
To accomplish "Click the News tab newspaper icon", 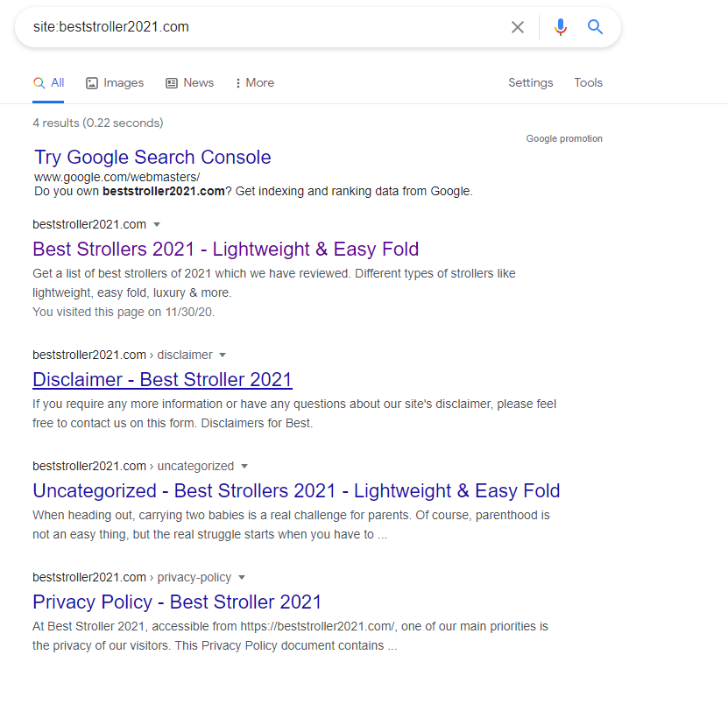I will [x=172, y=83].
